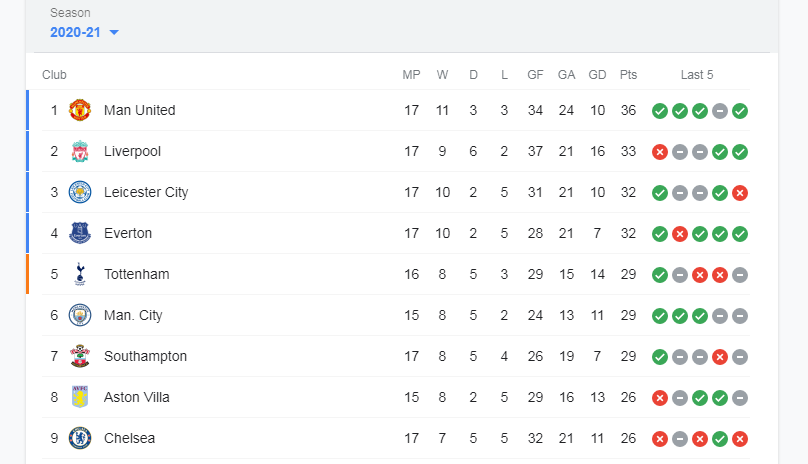Click the Aston Villa club crest
Screen dimensions: 808x464
click(80, 397)
